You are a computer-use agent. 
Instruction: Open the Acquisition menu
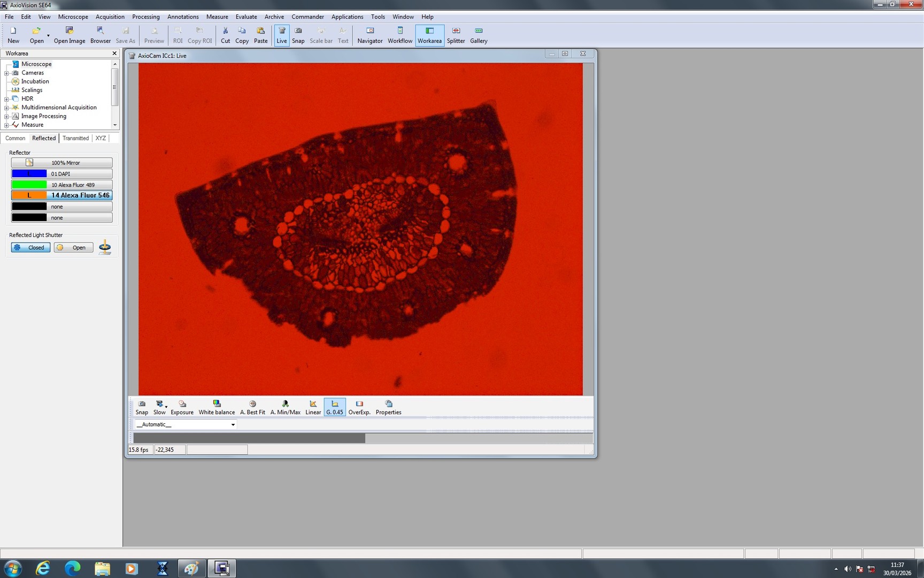pyautogui.click(x=110, y=17)
